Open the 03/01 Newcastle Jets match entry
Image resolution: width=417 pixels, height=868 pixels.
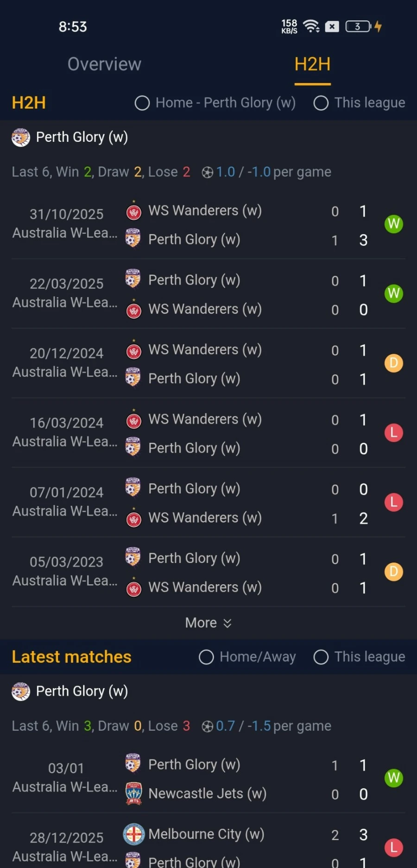point(208,779)
